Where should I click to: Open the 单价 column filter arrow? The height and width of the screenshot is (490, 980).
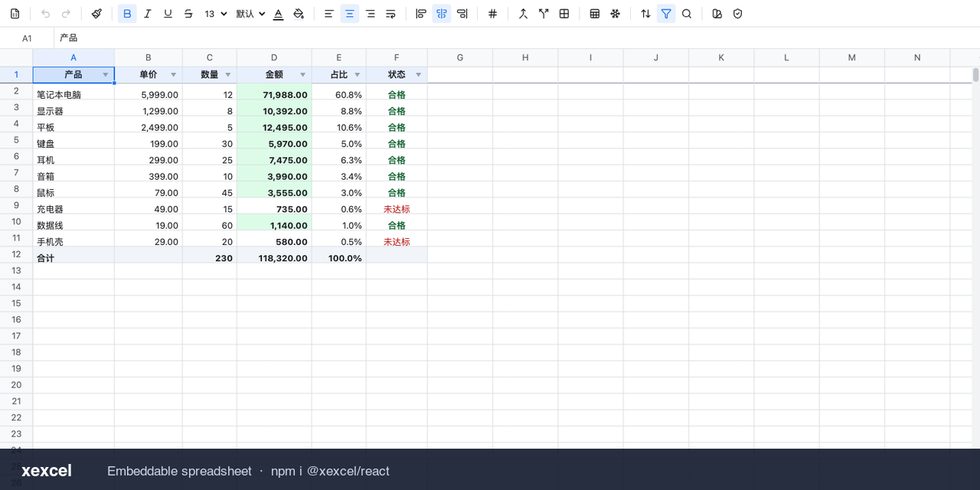tap(174, 75)
